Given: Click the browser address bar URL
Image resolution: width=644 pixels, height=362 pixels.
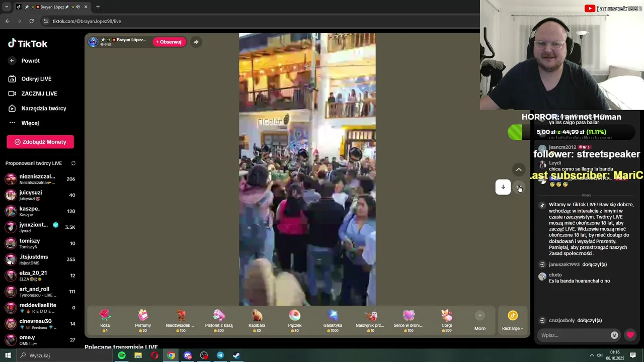Looking at the screenshot, I should point(87,21).
